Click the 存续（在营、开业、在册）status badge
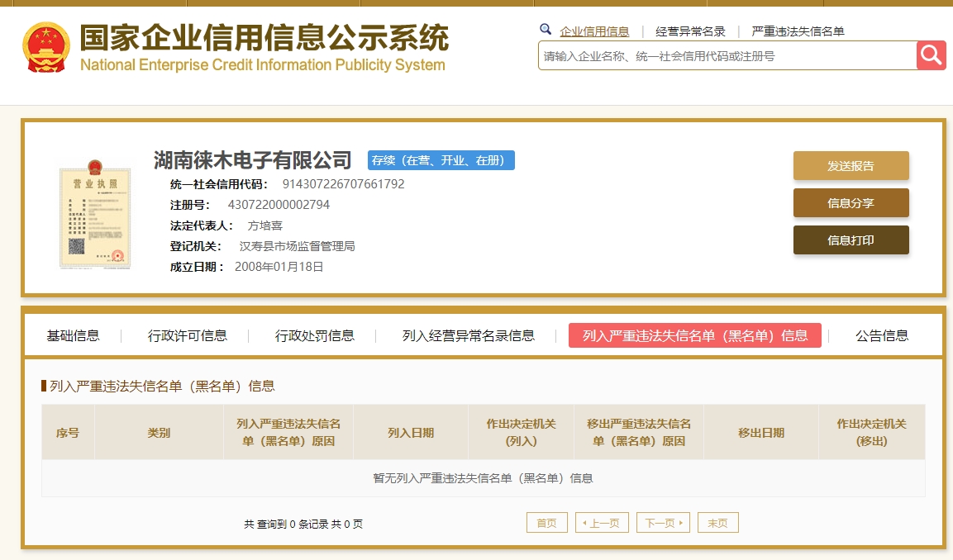This screenshot has height=560, width=953. point(441,159)
